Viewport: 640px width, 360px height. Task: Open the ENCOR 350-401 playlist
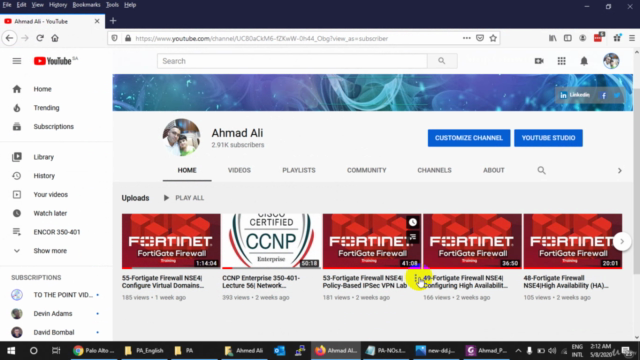click(56, 232)
